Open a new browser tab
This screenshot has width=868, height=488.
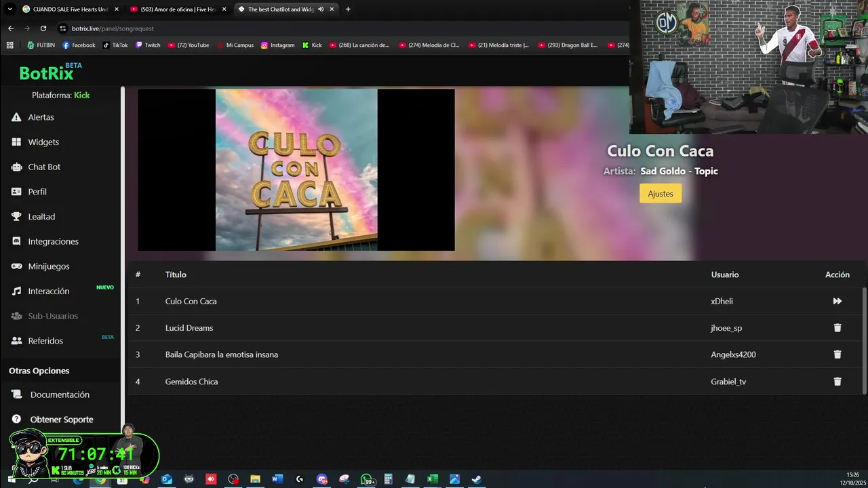click(348, 9)
